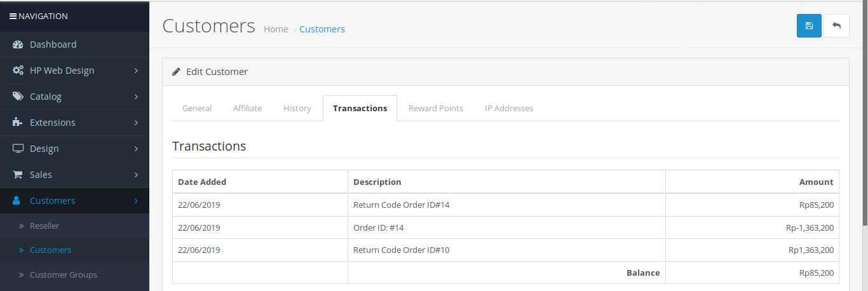
Task: Click the Customers user icon in sidebar
Action: coord(17,201)
